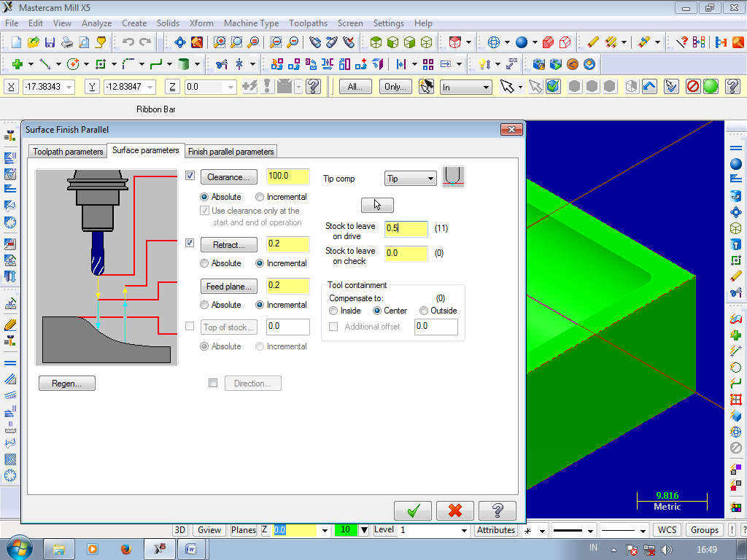
Task: Cancel dialog with red X button
Action: tap(455, 510)
